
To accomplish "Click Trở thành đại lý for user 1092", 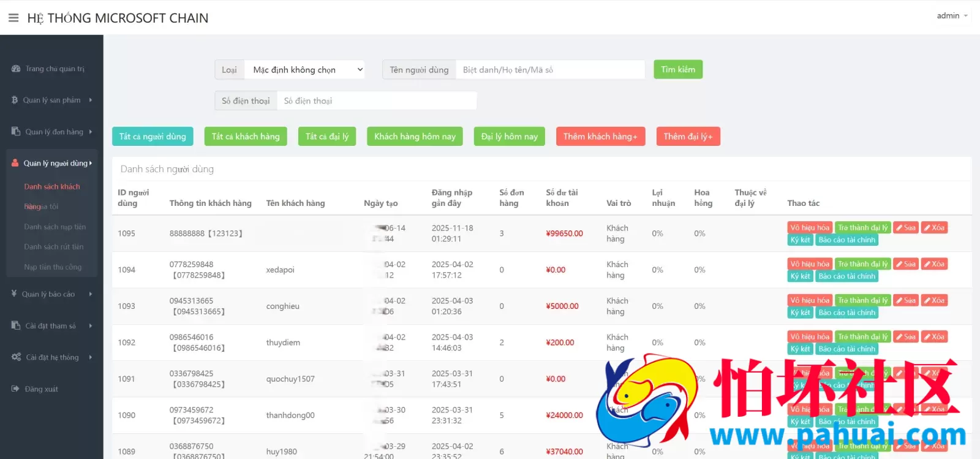I will tap(863, 336).
